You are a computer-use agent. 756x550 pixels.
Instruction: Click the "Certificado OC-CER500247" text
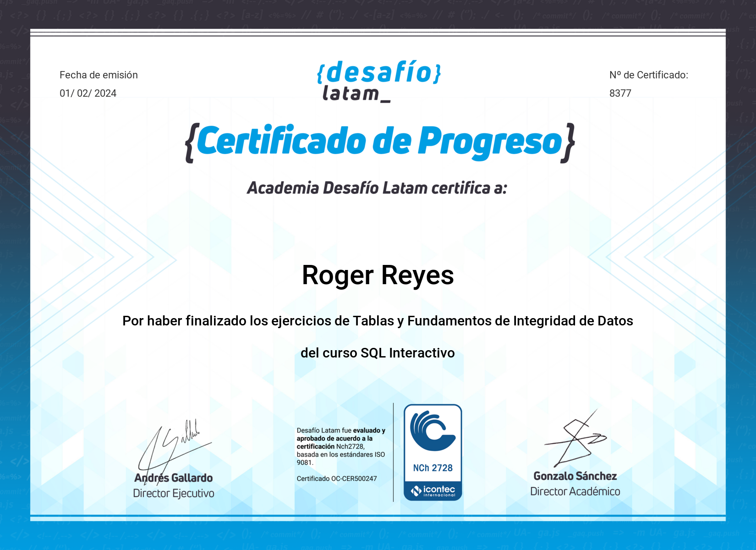(337, 479)
